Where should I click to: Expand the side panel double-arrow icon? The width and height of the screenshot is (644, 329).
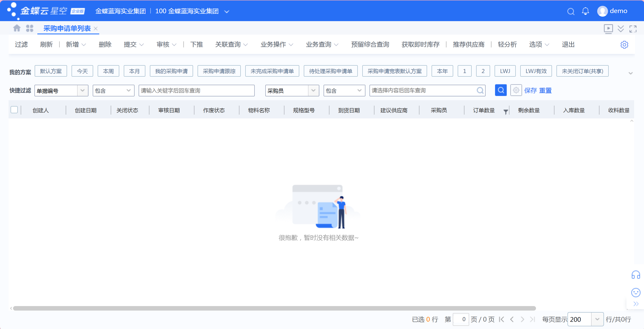point(635,304)
